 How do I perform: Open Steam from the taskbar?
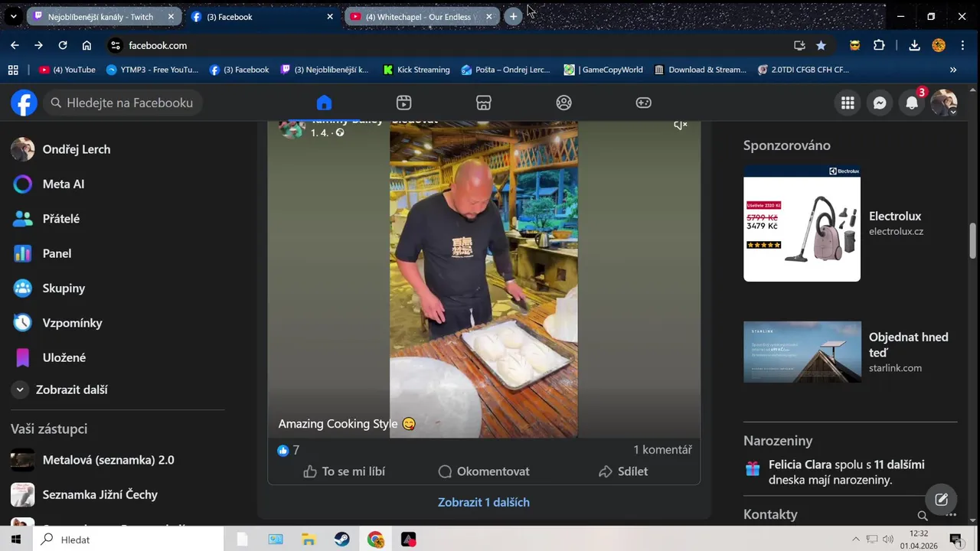point(342,540)
